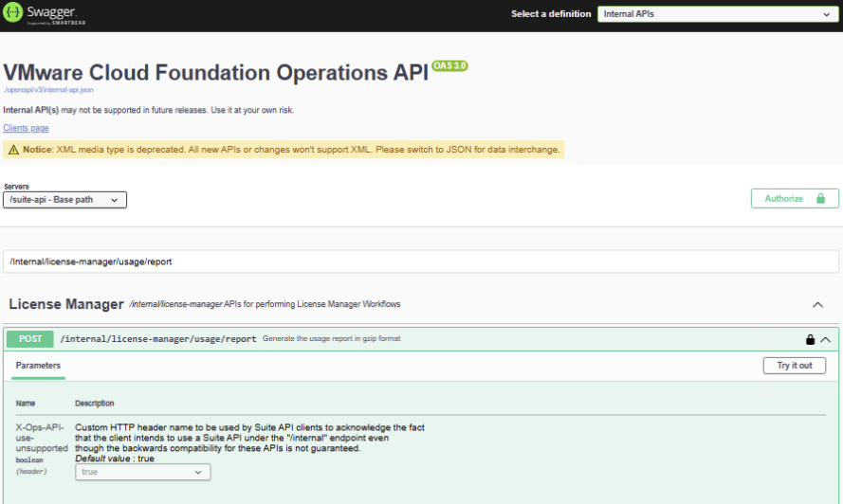Click the VMware Cloud Foundation Operations API title

(216, 73)
